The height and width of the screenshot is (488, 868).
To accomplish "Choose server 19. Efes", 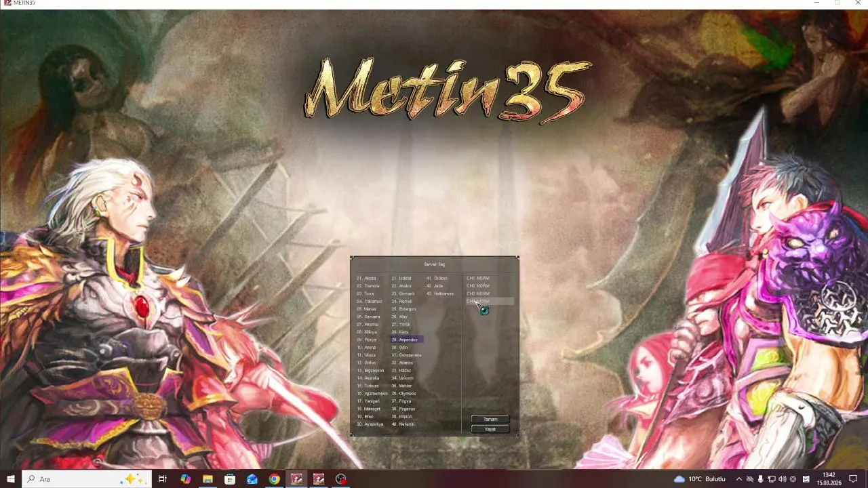I will 365,417.
